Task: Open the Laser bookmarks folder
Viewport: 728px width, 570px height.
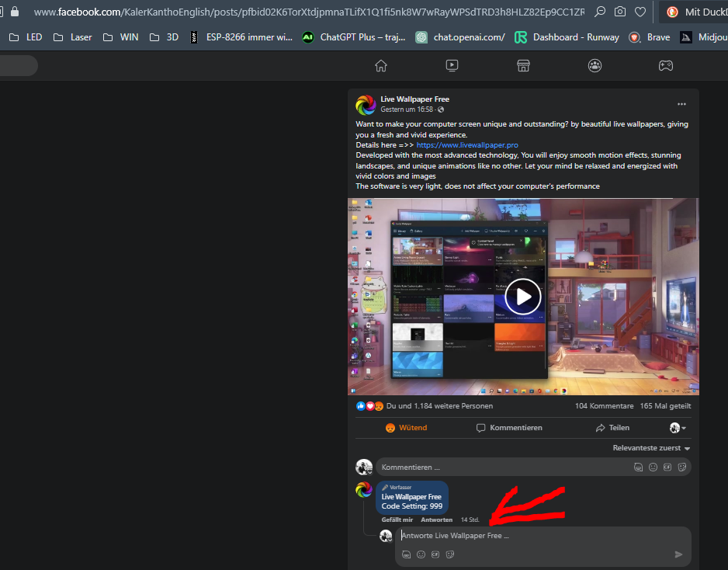Action: tap(72, 37)
